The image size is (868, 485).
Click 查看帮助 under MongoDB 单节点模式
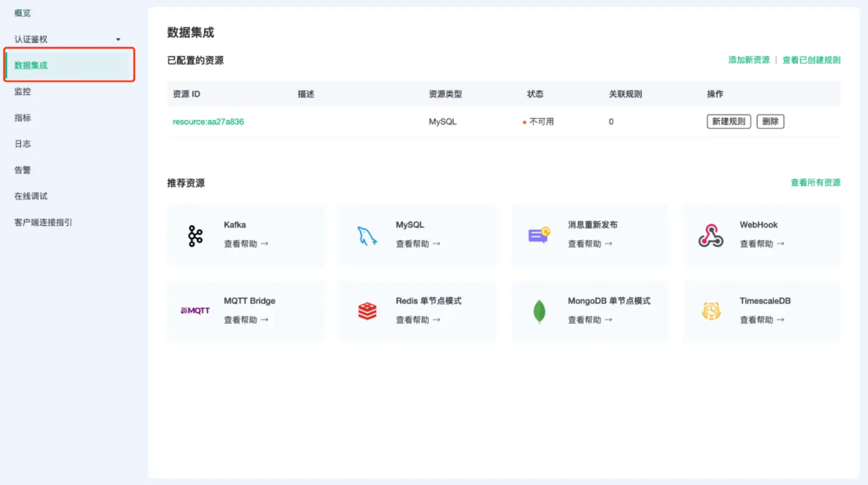(590, 320)
